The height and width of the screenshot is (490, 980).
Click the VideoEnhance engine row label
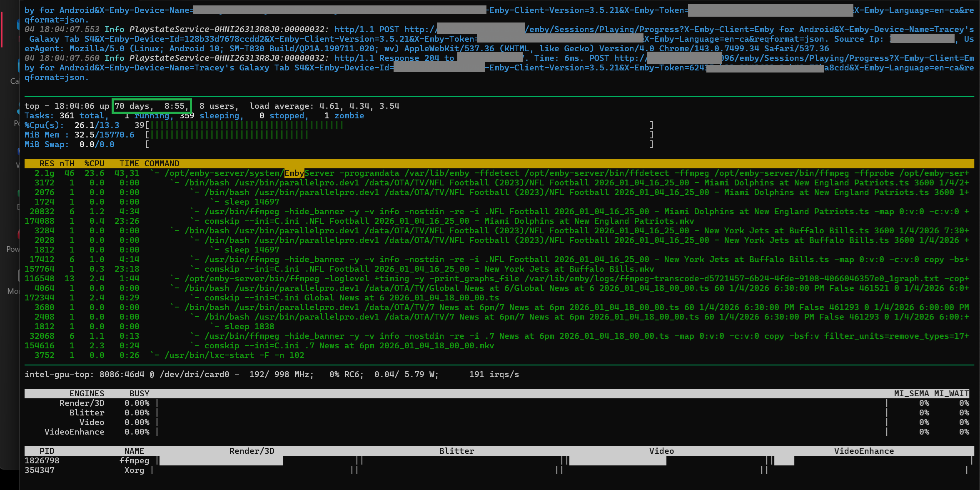click(x=74, y=432)
